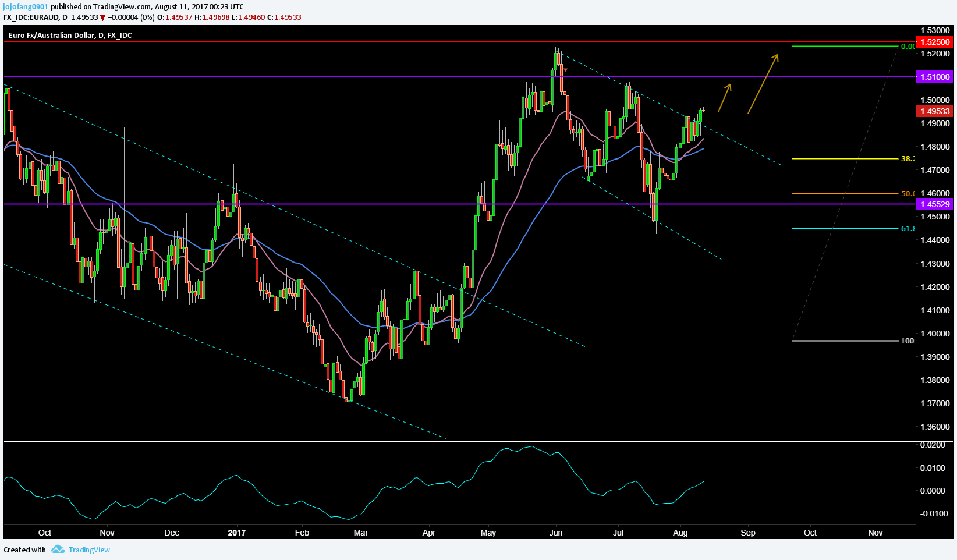Click the 38.2 Fibonacci level label
Image resolution: width=957 pixels, height=560 pixels.
pyautogui.click(x=908, y=158)
